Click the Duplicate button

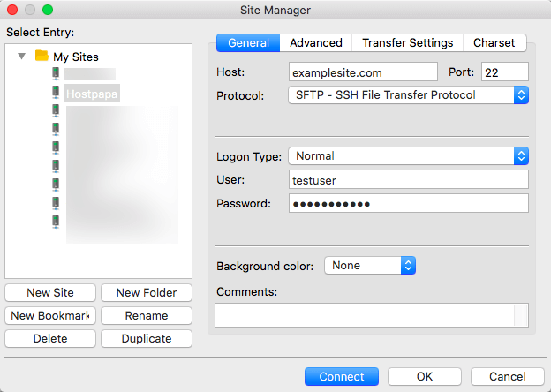click(147, 338)
